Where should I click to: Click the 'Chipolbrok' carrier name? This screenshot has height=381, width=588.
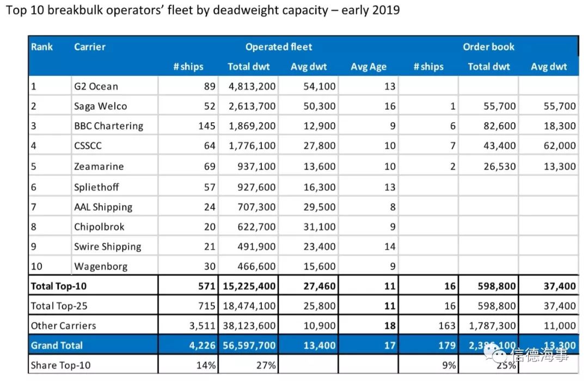point(99,227)
